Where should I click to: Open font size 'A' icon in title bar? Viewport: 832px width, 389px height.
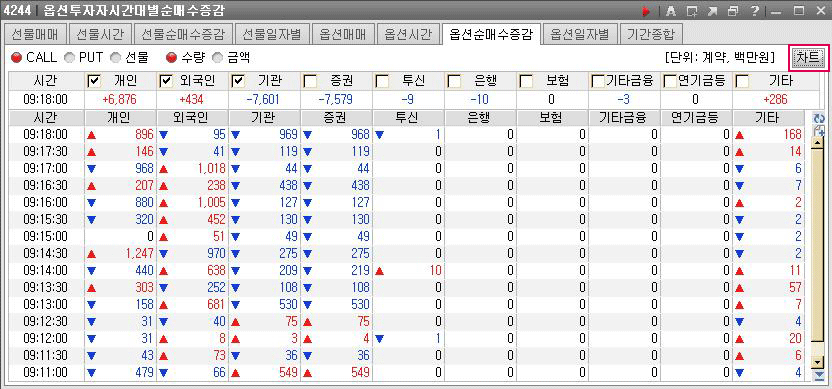670,10
